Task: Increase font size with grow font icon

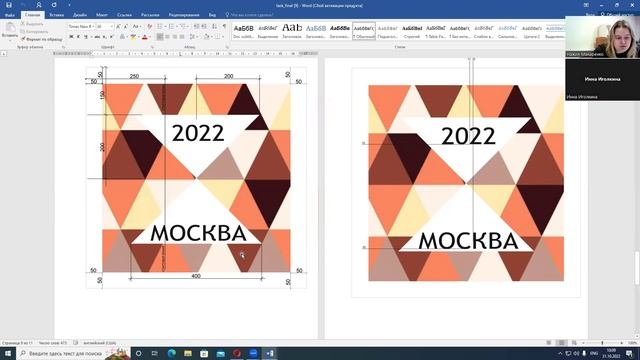Action: click(x=118, y=26)
